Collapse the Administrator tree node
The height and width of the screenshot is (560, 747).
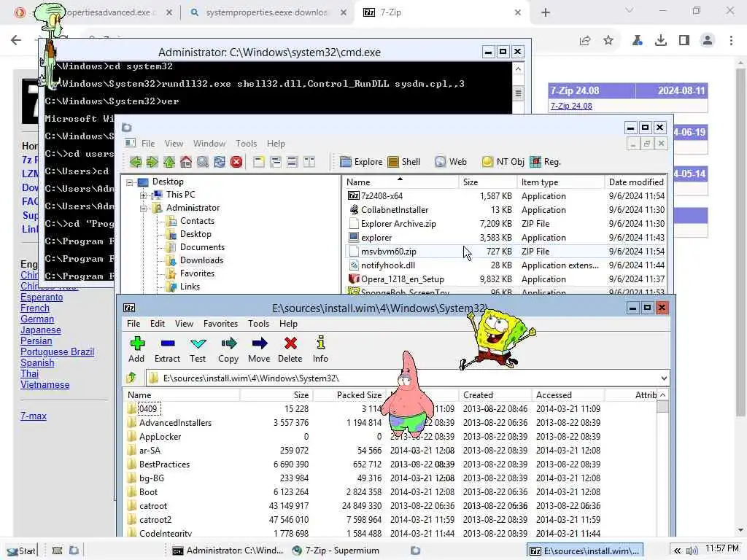tap(144, 208)
